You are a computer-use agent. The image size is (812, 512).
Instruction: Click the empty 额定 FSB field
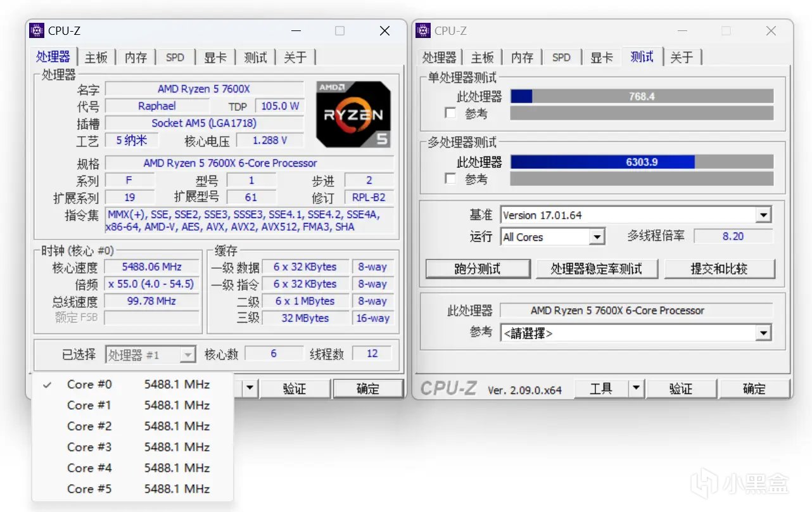click(x=151, y=317)
